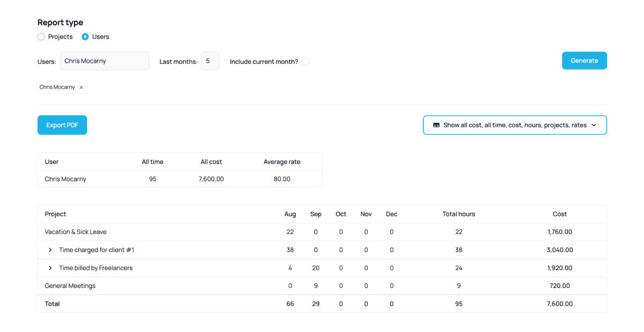Click the Total hours column header
This screenshot has width=644, height=332.
[458, 214]
